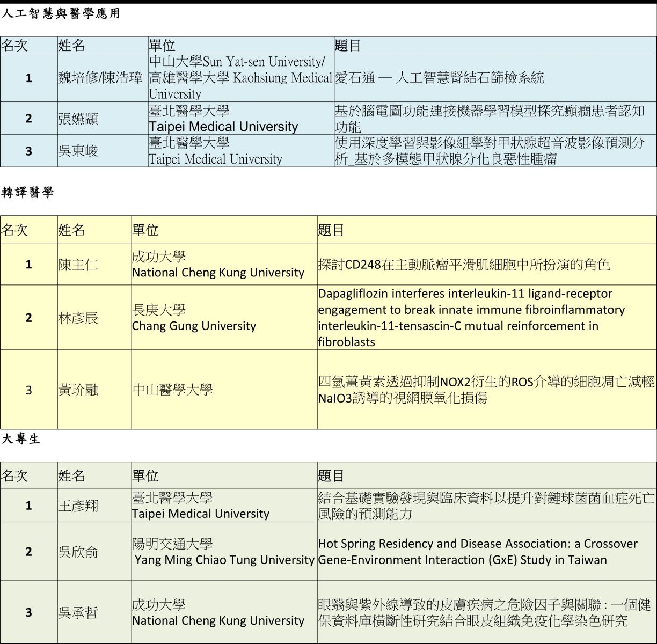Screen dimensions: 657x644
Task: Select 成功大學 unit in 陳主仁's row
Action: [x=218, y=264]
